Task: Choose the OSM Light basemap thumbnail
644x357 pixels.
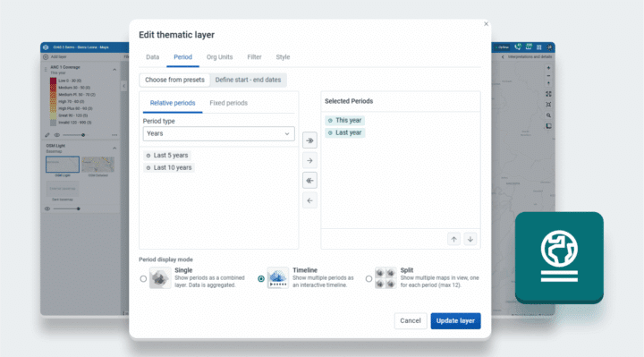Action: (63, 165)
